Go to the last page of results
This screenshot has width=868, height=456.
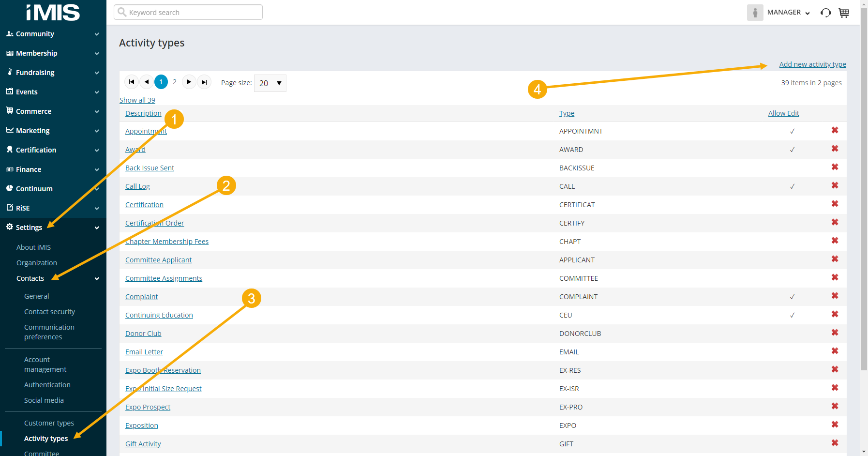(x=204, y=82)
